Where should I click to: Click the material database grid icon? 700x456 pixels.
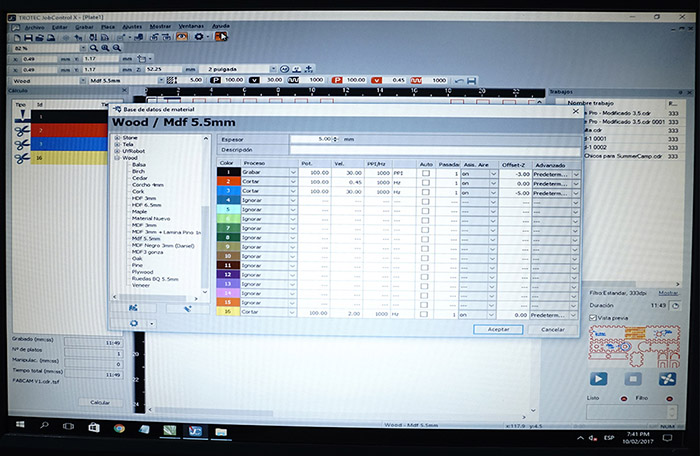tap(171, 80)
